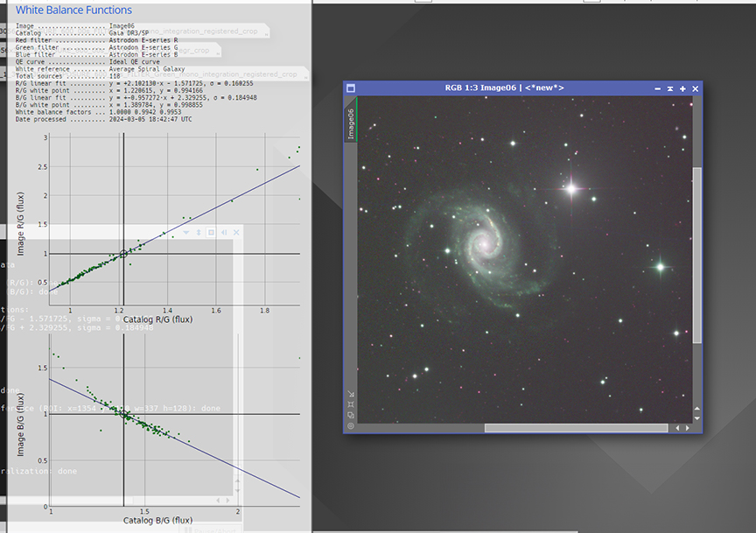Click the Image06 window title bar text

tap(504, 88)
